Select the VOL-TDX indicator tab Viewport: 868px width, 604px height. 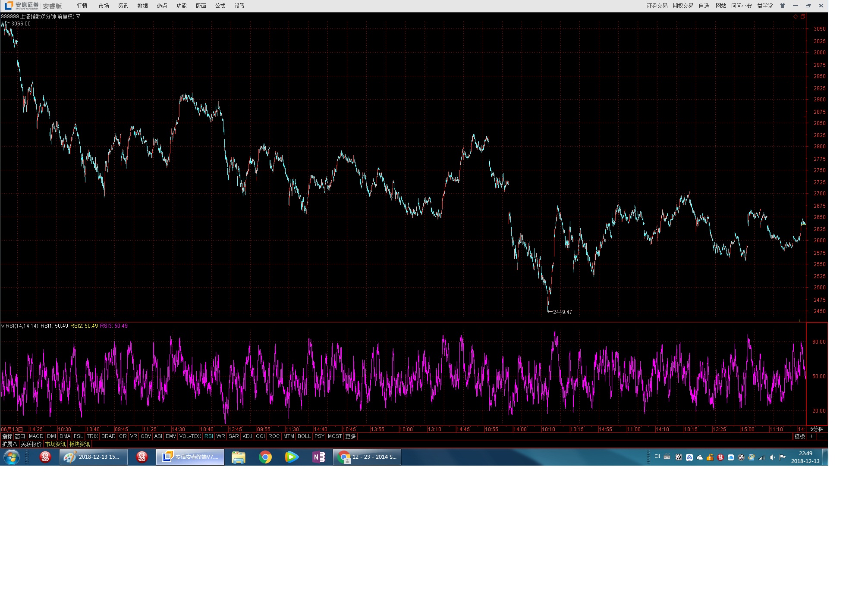click(x=190, y=436)
